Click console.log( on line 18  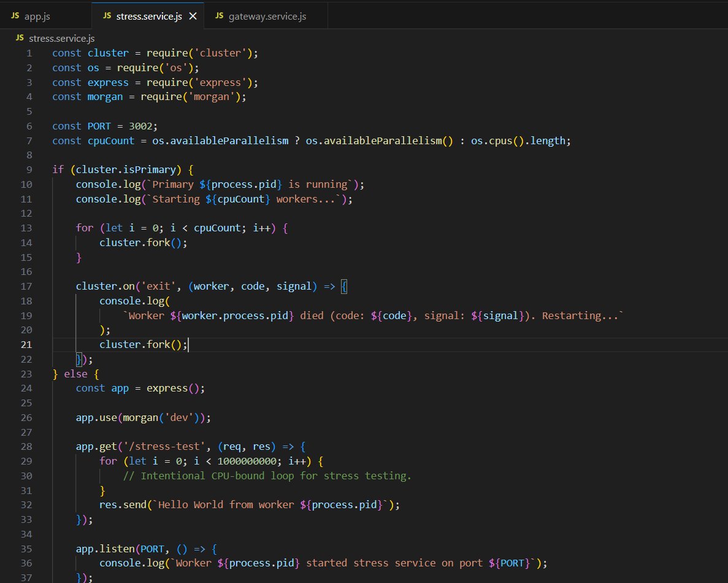click(135, 301)
